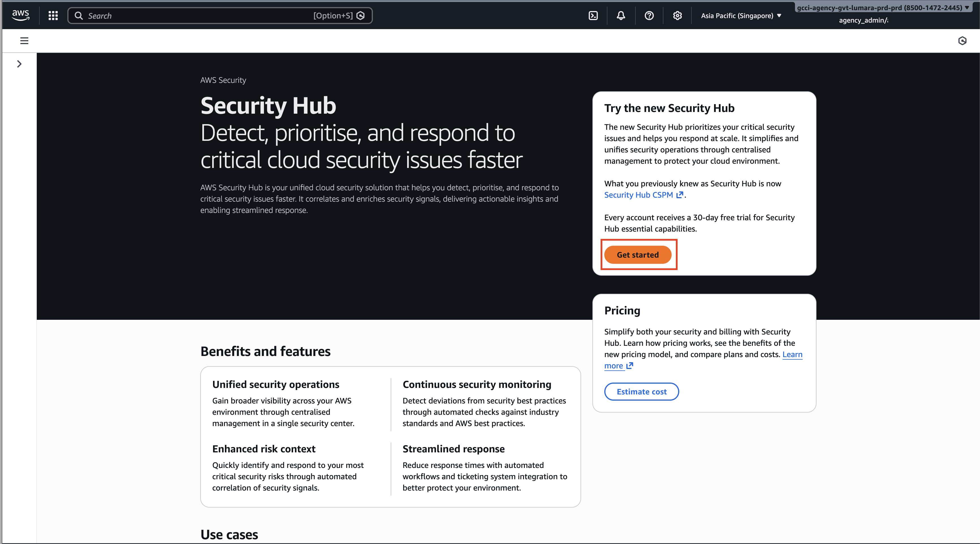The height and width of the screenshot is (544, 980).
Task: Open the Security Hub CSPM link
Action: coord(644,195)
